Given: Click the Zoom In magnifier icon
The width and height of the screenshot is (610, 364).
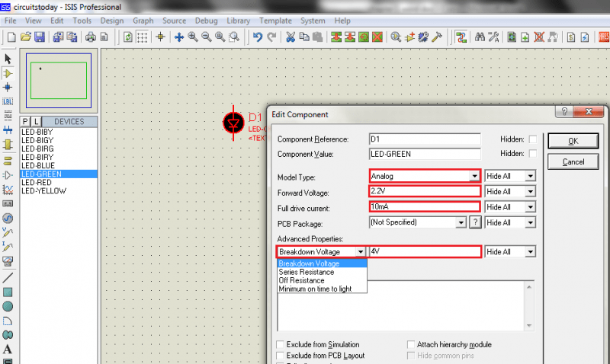Looking at the screenshot, I should coord(193,37).
